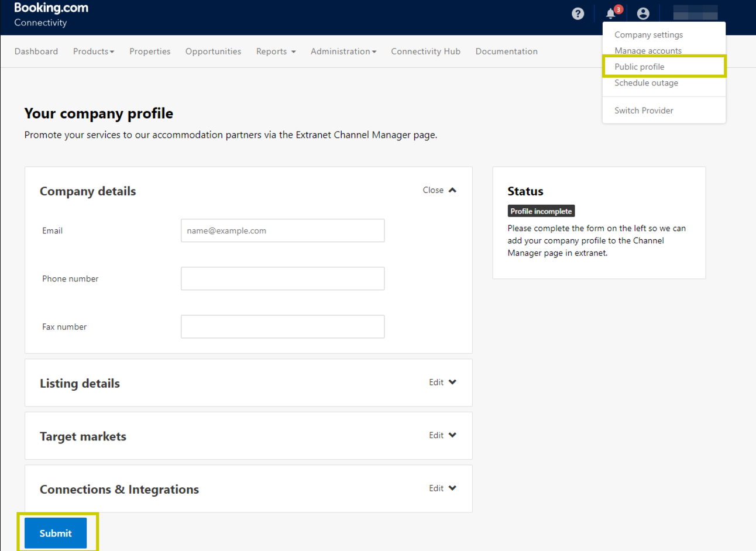Collapse the Company details section
This screenshot has height=551, width=756.
[x=439, y=190]
